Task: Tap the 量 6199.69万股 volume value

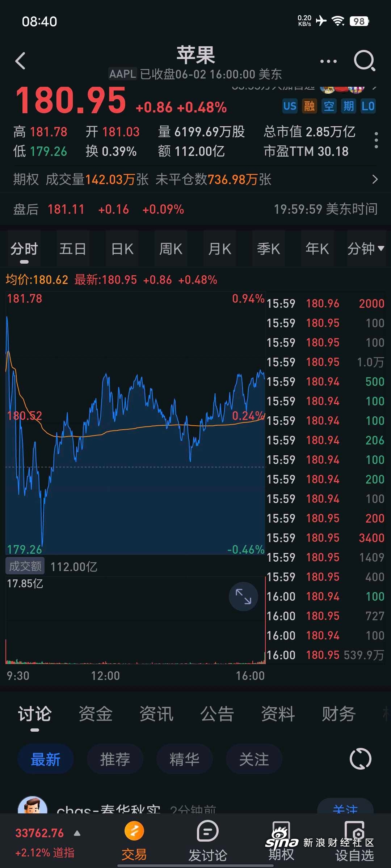Action: (x=201, y=132)
